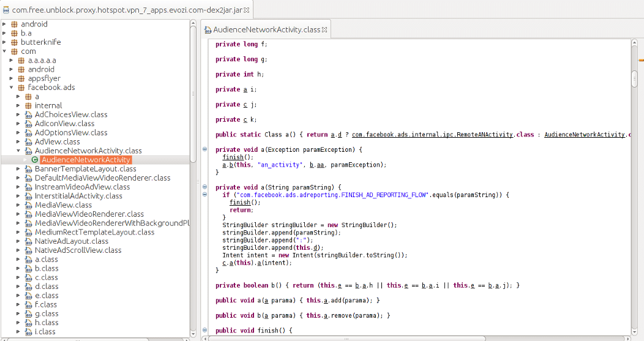This screenshot has height=341, width=644.
Task: Click the tree scrollbar down arrow
Action: click(x=193, y=334)
